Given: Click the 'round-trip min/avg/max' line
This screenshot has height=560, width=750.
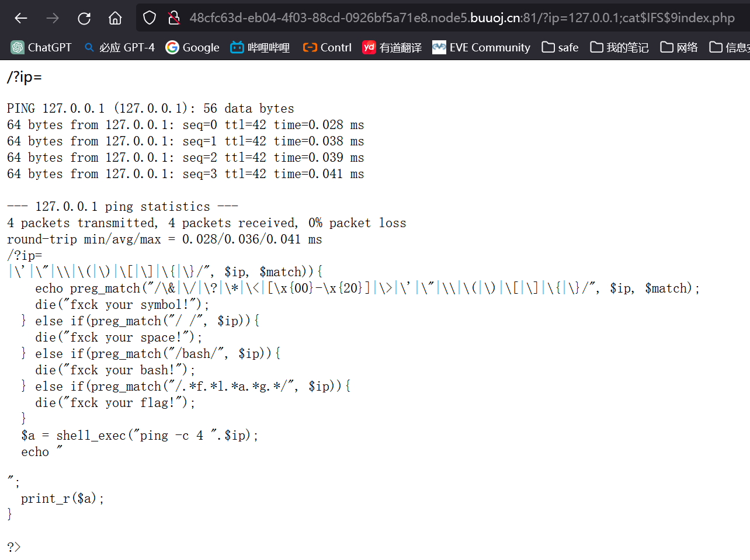Looking at the screenshot, I should (x=165, y=239).
